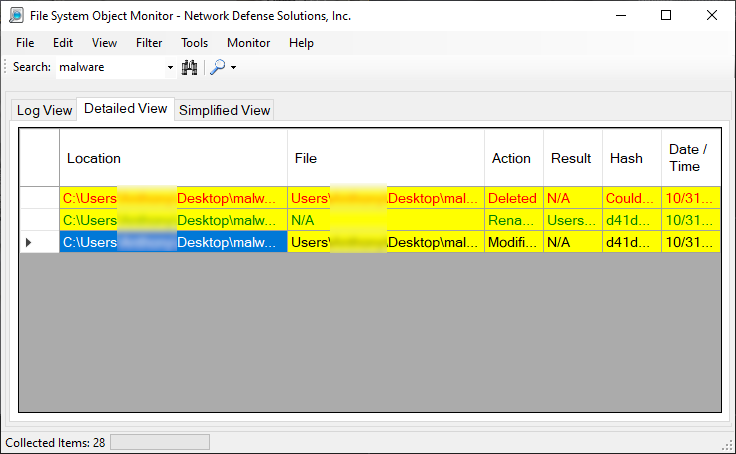The image size is (736, 454).
Task: Open the Filter menu
Action: click(x=149, y=43)
